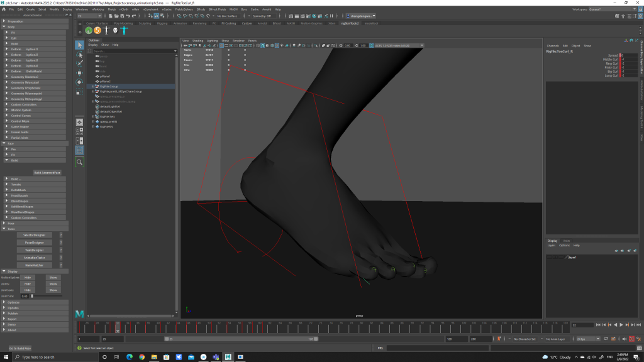Activate the Paint selection tool
The image size is (644, 362).
coord(79,63)
